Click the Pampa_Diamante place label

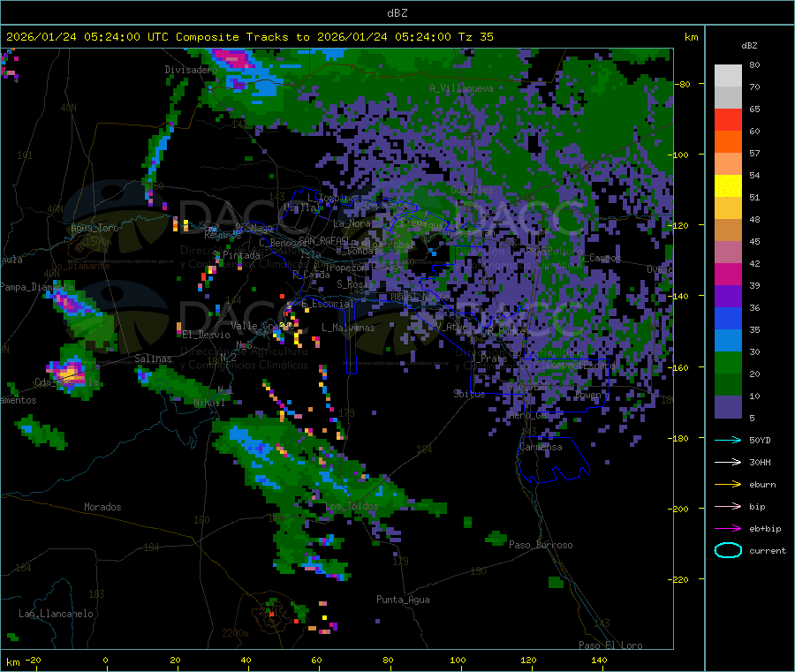tap(37, 287)
